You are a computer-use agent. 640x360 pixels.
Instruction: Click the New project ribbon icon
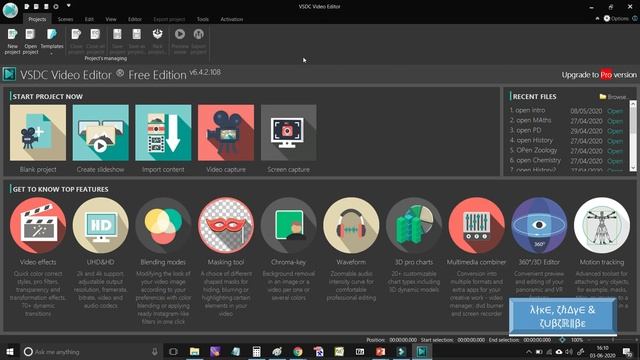[x=13, y=40]
